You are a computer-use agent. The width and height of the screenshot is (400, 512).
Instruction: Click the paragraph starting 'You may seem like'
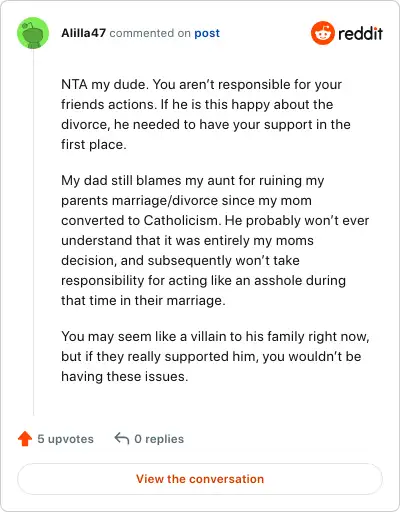click(x=215, y=356)
